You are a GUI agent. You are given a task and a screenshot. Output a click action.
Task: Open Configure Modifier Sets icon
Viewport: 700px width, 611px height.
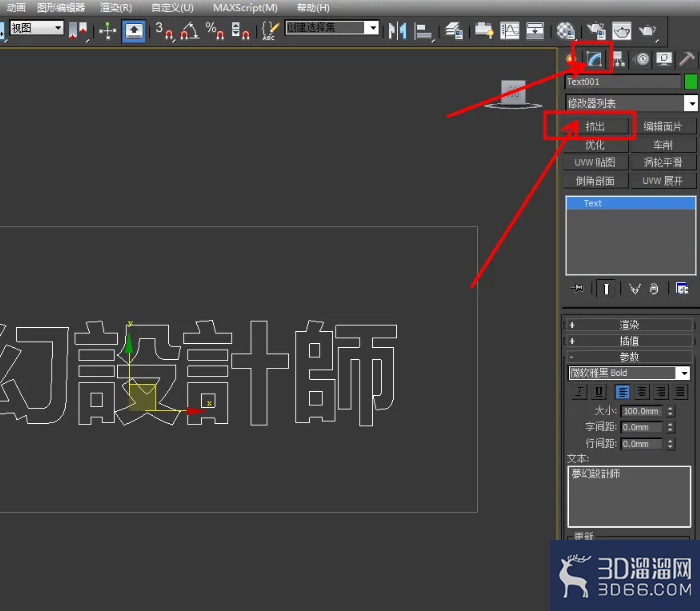682,288
